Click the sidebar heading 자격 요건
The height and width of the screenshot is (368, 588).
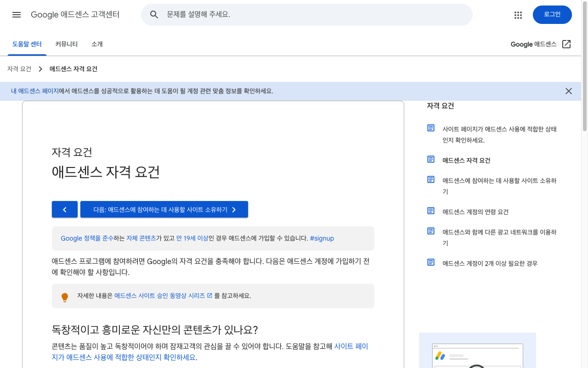pyautogui.click(x=441, y=106)
